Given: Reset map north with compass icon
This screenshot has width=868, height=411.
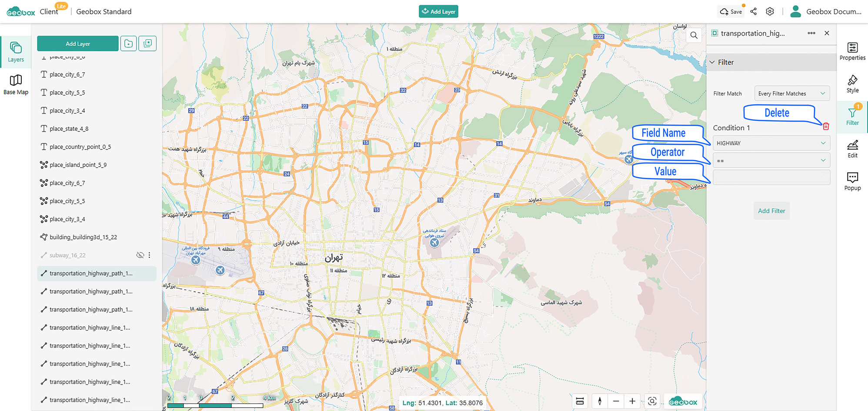Looking at the screenshot, I should pos(600,401).
